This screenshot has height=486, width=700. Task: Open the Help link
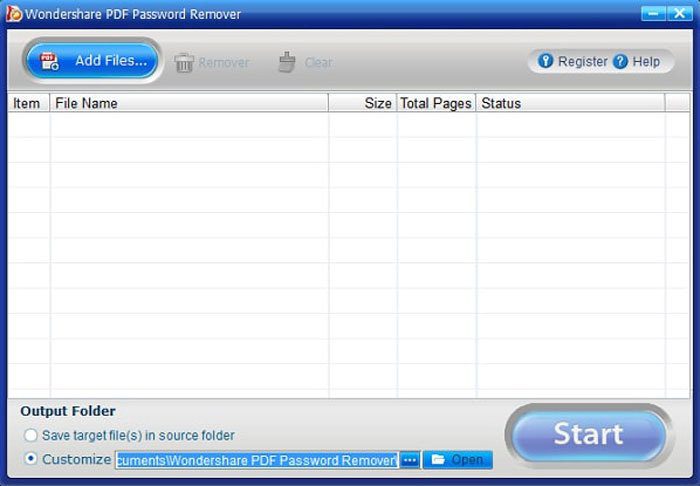636,61
